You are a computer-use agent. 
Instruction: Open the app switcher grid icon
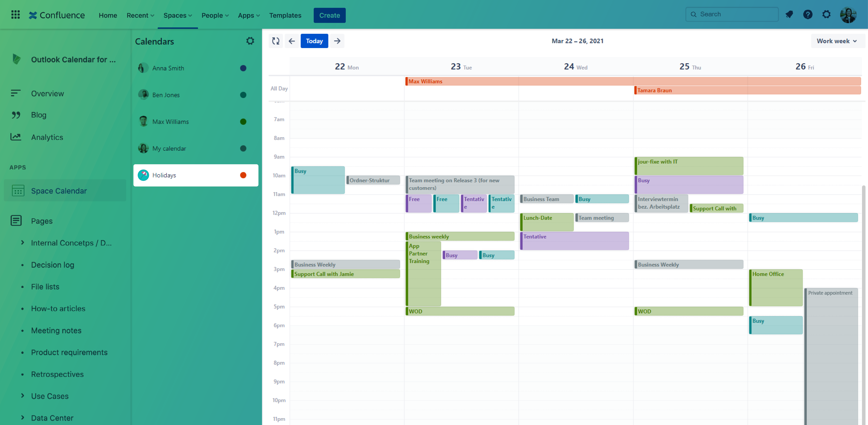coord(15,15)
